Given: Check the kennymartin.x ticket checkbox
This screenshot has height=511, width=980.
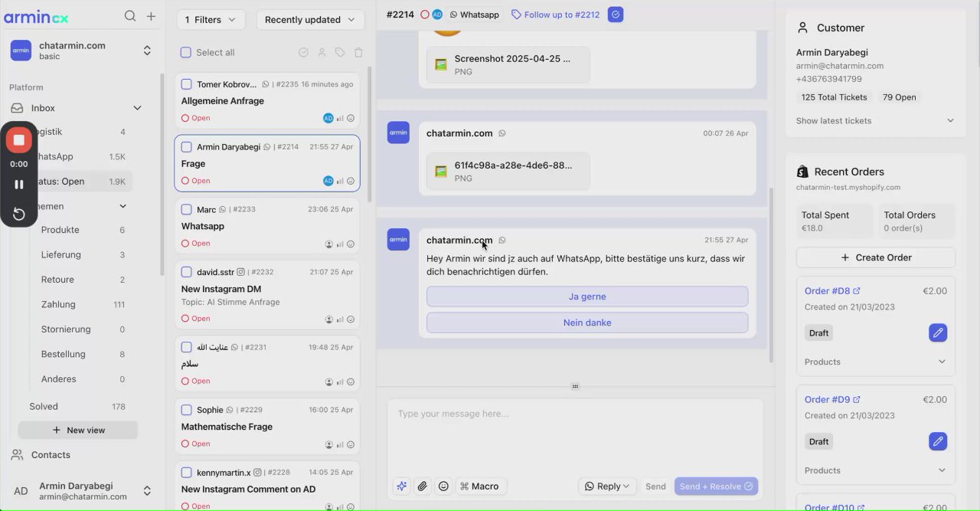Looking at the screenshot, I should point(186,472).
